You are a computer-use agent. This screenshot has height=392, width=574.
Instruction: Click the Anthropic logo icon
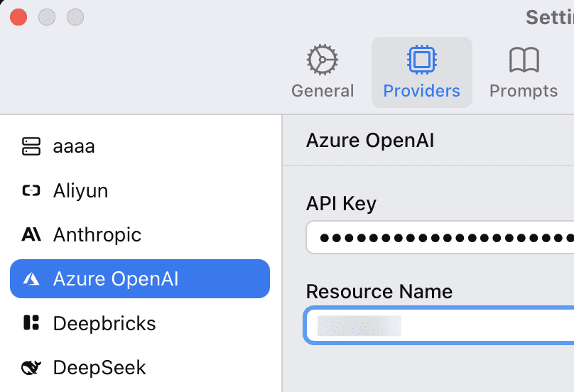coord(31,234)
